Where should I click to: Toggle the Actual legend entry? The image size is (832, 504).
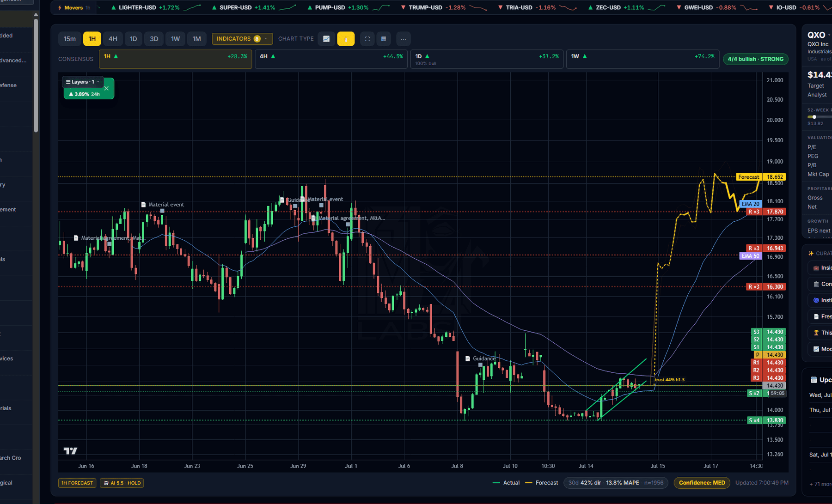click(x=506, y=483)
